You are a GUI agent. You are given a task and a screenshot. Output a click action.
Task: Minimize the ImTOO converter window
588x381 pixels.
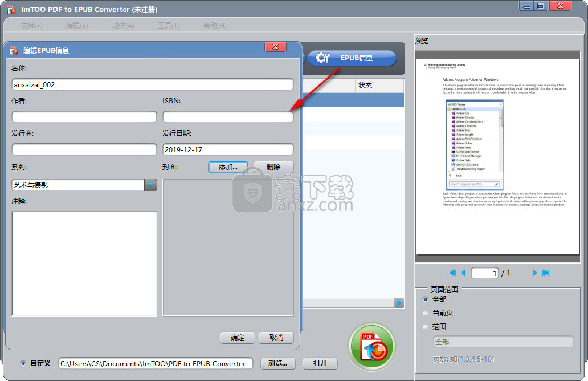click(527, 6)
